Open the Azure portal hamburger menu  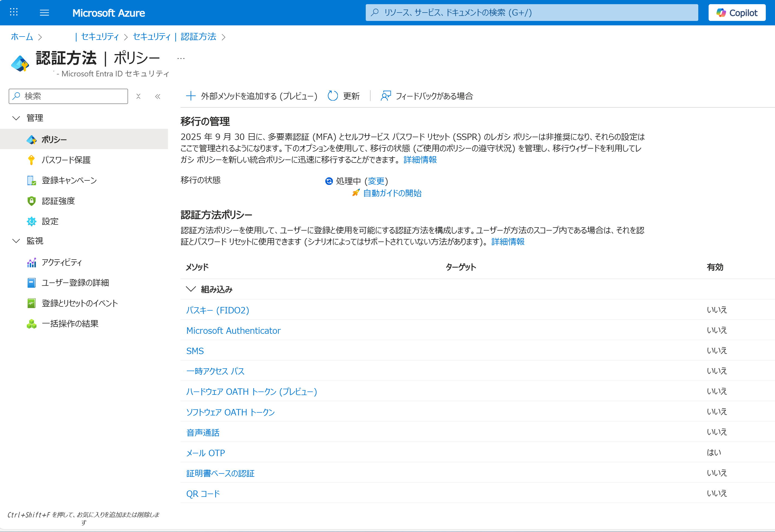pyautogui.click(x=44, y=13)
